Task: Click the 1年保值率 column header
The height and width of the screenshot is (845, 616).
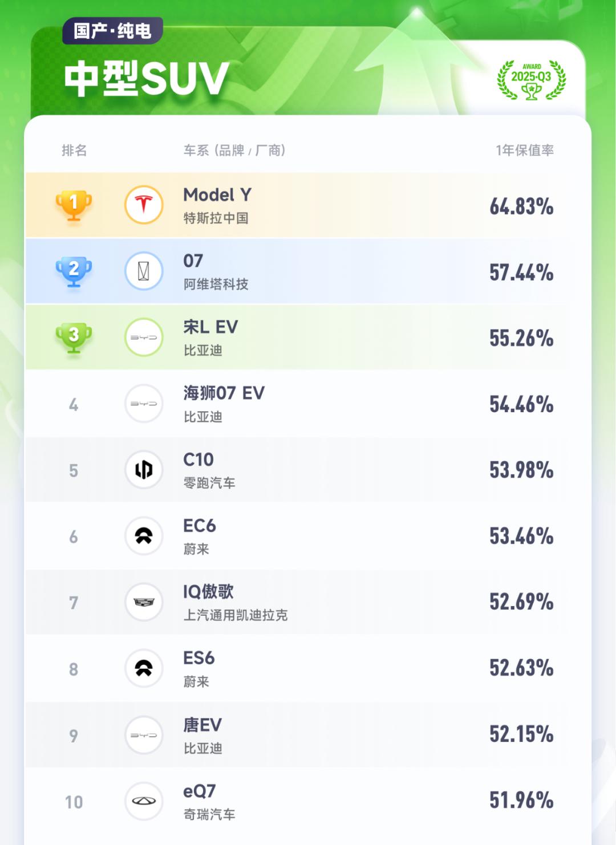Action: point(524,150)
